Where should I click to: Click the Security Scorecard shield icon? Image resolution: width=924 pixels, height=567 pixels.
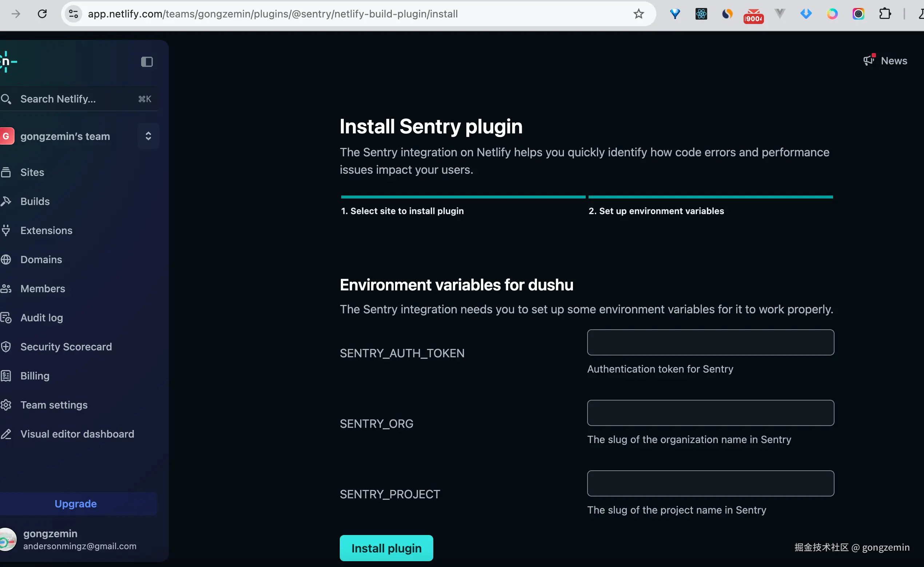6,346
